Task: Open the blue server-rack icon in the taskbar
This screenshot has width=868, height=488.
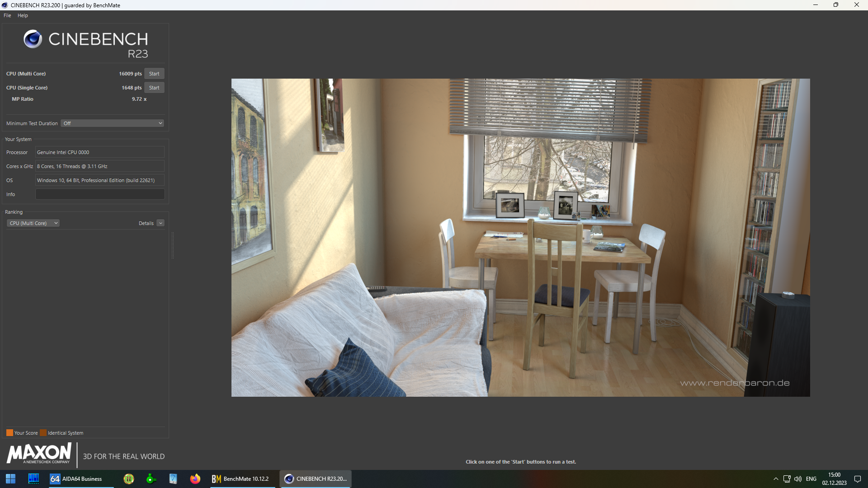Action: pos(33,479)
